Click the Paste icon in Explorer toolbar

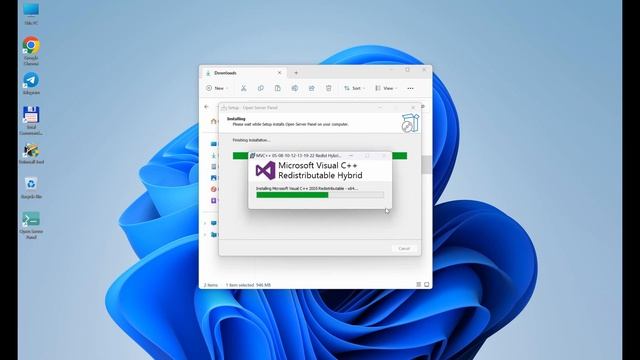(278, 88)
